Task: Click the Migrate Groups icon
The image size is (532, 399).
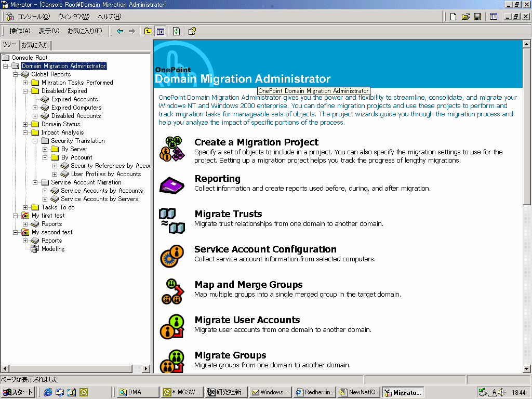Action: coord(172,362)
